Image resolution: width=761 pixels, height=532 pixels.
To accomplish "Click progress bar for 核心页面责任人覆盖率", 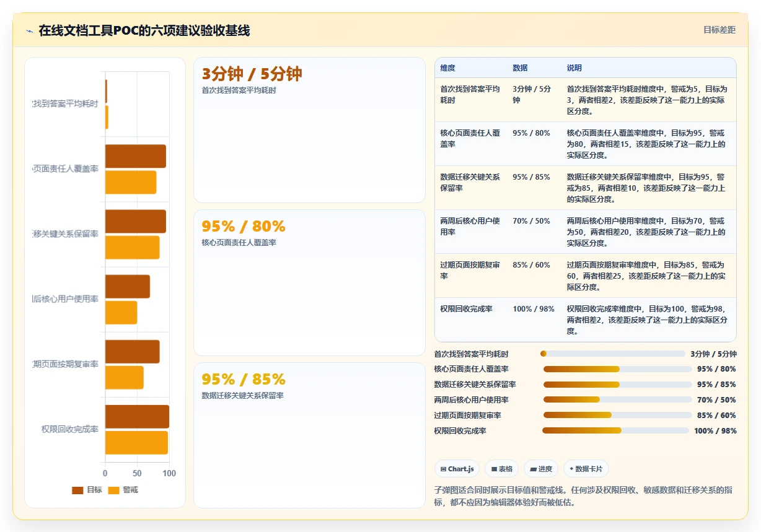I will click(617, 369).
